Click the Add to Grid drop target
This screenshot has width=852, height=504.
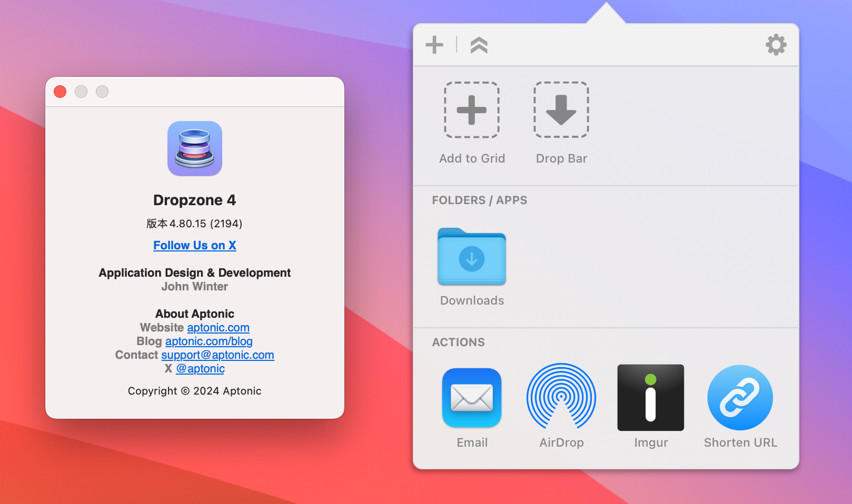point(471,110)
